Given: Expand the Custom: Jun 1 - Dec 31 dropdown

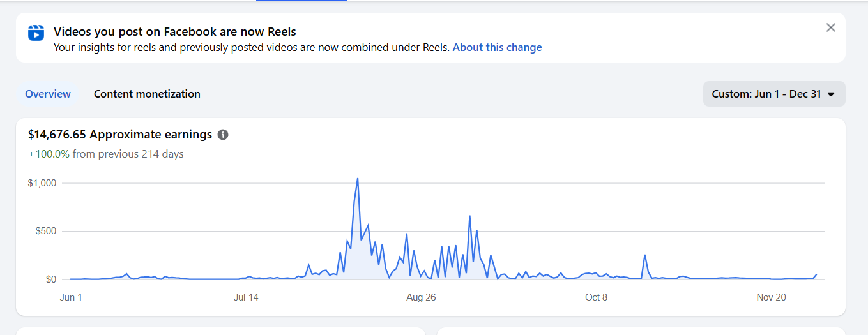Looking at the screenshot, I should [x=773, y=94].
